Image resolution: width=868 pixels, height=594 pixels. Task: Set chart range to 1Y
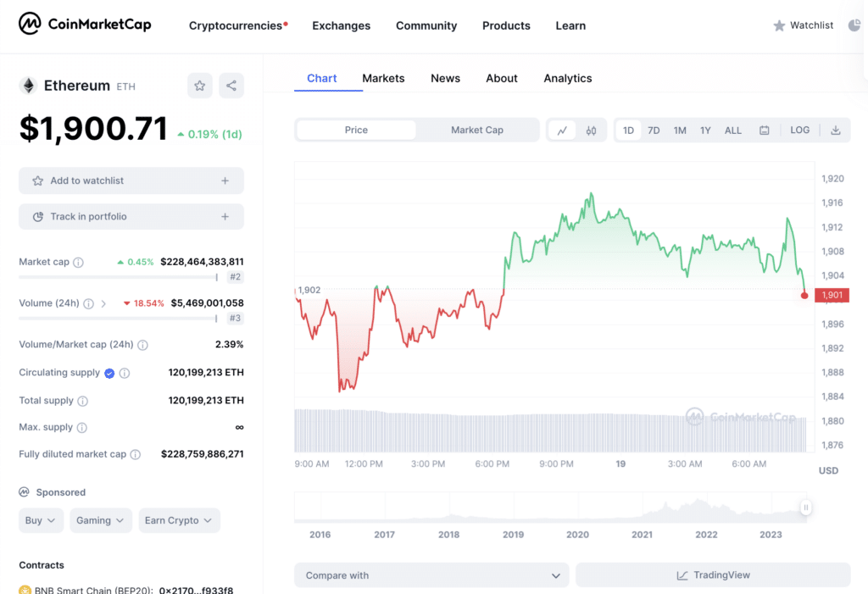pos(705,130)
